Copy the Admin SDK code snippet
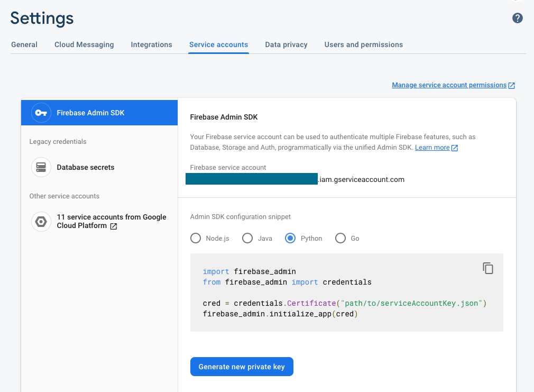Screen dimensions: 534x392 487,268
